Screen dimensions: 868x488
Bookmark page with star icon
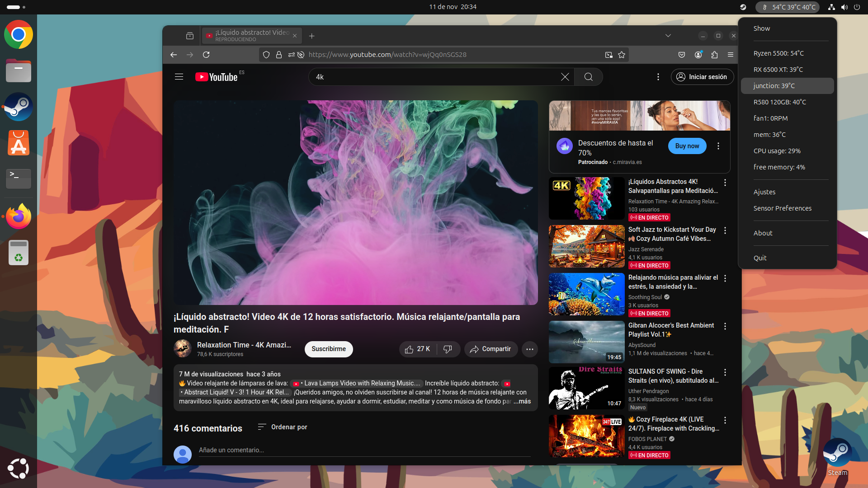[x=622, y=55]
